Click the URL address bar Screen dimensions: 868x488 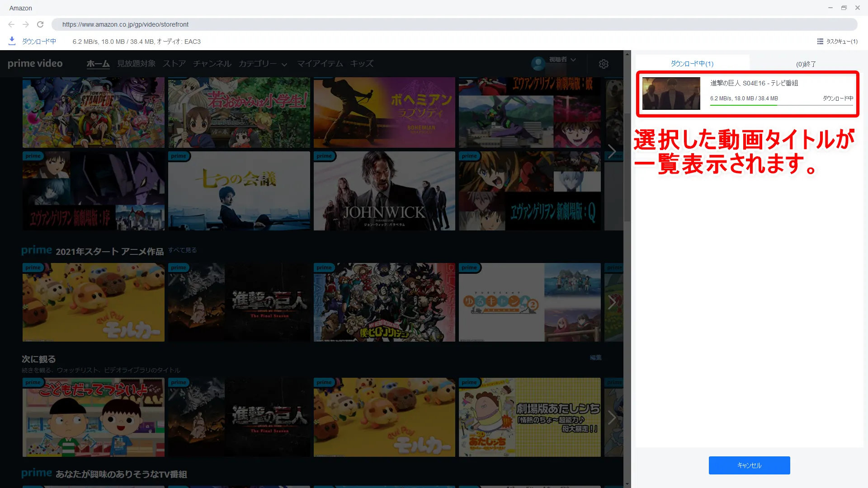click(454, 24)
